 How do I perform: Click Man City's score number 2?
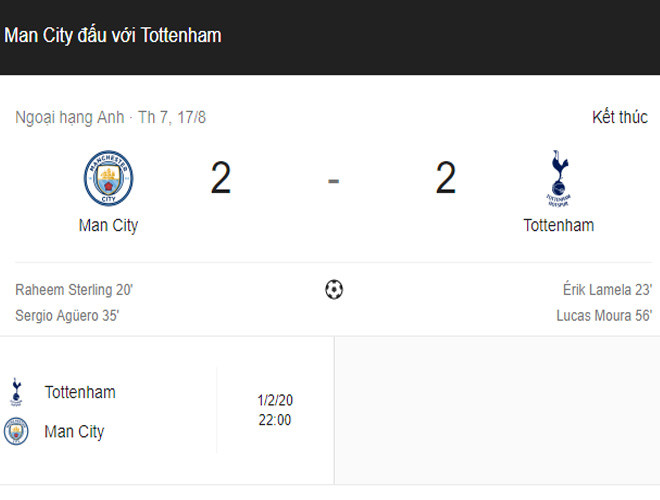(221, 179)
